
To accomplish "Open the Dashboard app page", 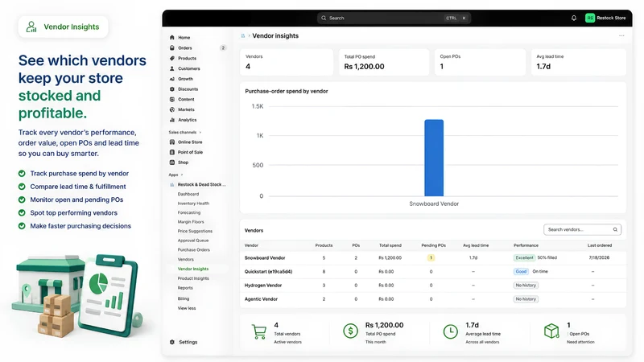I will [x=188, y=194].
